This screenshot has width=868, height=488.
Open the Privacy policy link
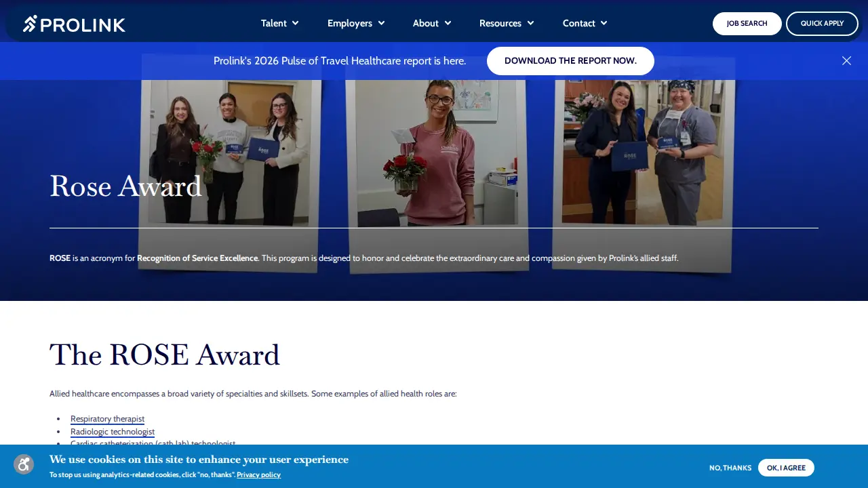click(x=258, y=475)
